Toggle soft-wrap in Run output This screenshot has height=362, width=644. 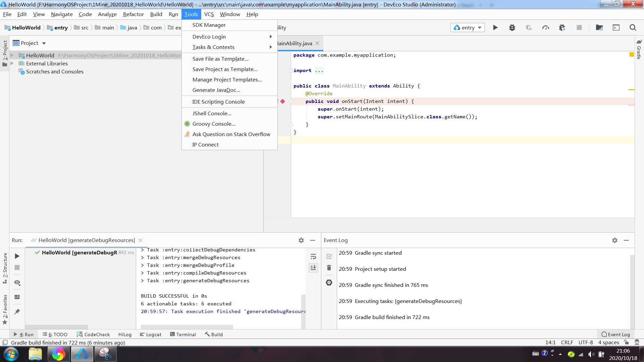tap(313, 257)
